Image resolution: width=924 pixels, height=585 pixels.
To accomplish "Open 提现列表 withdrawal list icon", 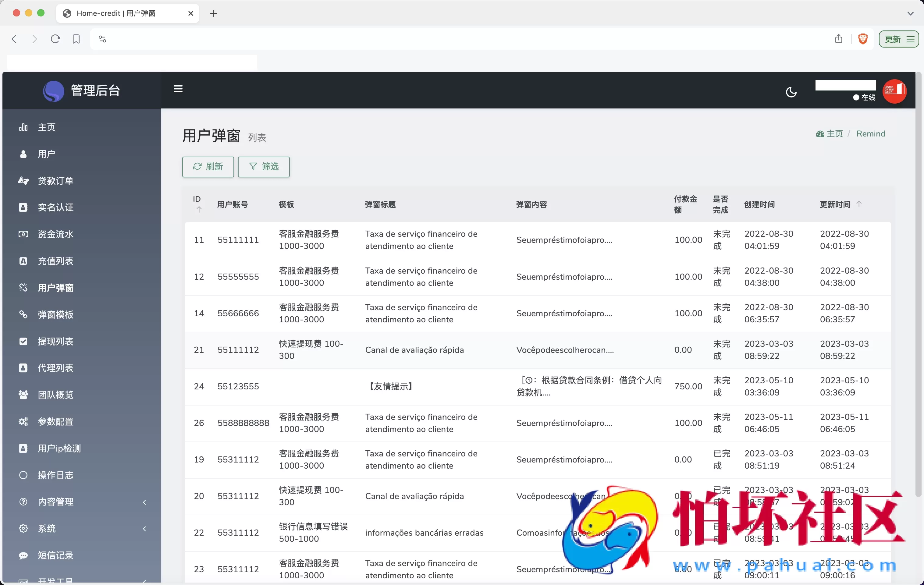I will [x=23, y=342].
